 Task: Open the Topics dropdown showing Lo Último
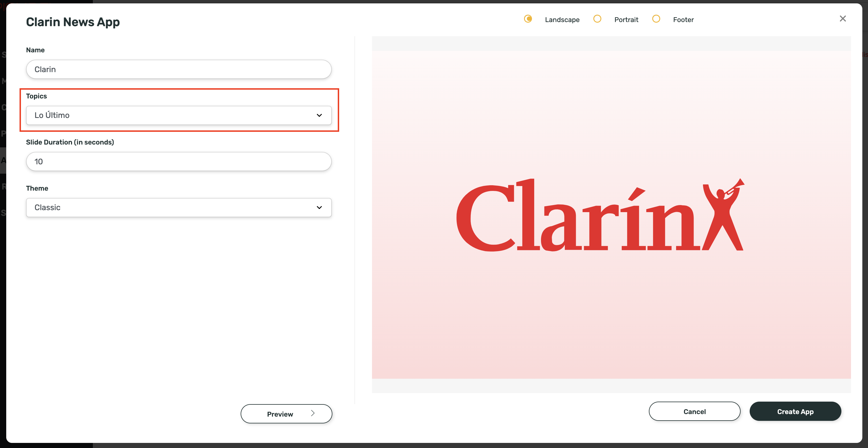179,115
